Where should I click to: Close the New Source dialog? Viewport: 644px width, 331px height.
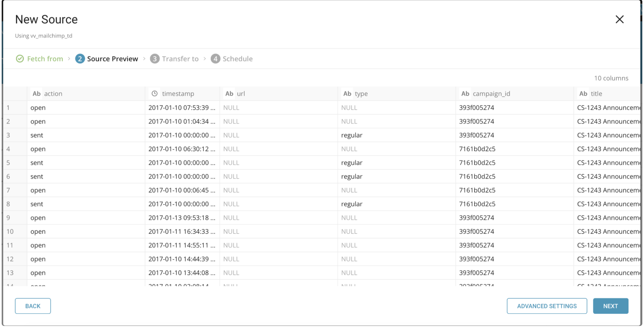click(x=619, y=19)
